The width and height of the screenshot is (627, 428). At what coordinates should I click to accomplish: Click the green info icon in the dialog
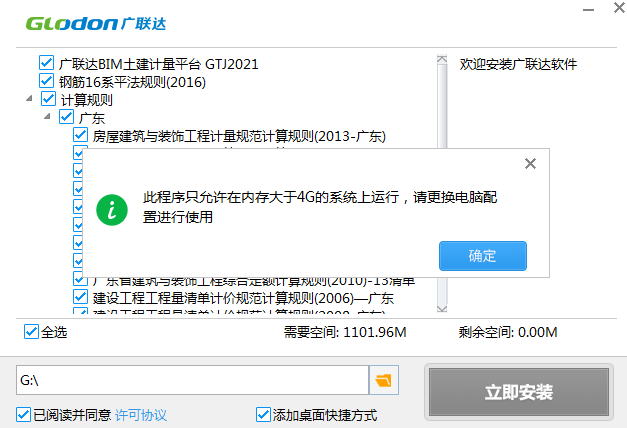click(112, 210)
